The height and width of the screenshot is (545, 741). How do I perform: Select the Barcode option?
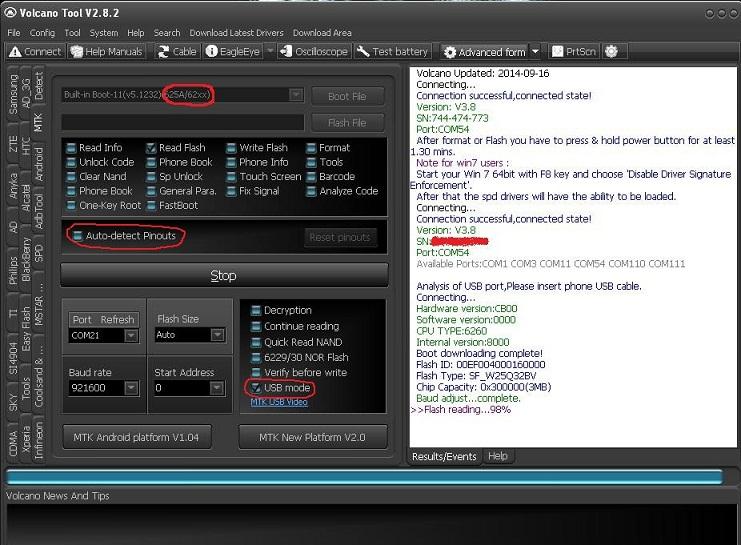(331, 176)
